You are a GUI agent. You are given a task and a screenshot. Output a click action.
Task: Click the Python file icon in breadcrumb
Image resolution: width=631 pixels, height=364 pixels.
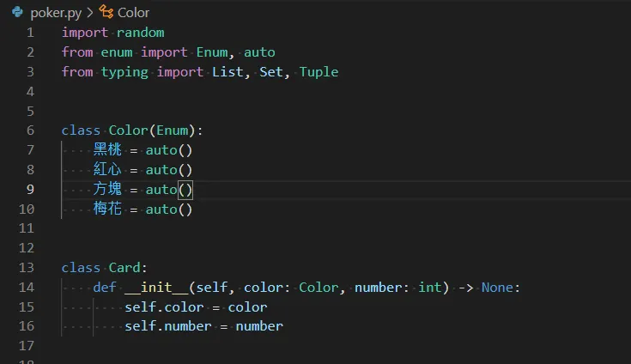pyautogui.click(x=17, y=12)
